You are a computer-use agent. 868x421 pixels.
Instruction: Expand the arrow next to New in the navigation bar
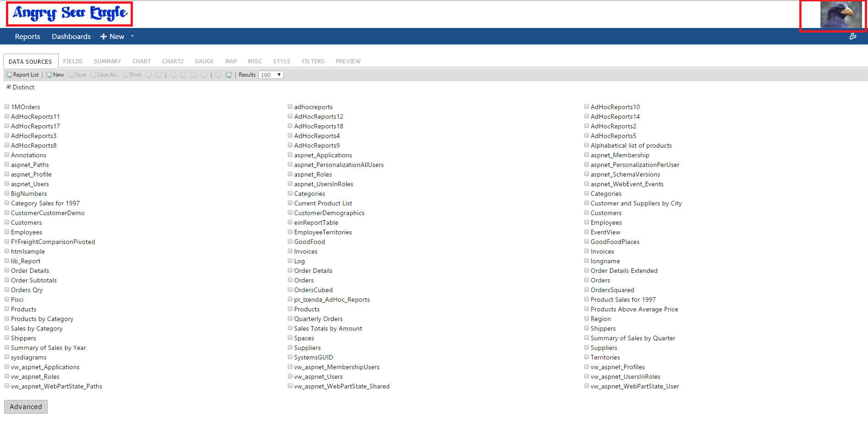pyautogui.click(x=132, y=36)
